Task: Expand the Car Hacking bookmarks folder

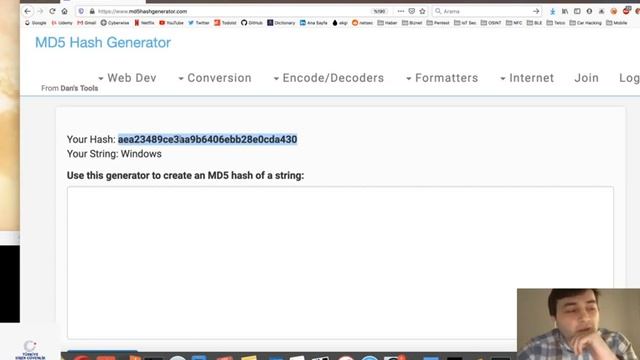Action: pyautogui.click(x=586, y=23)
